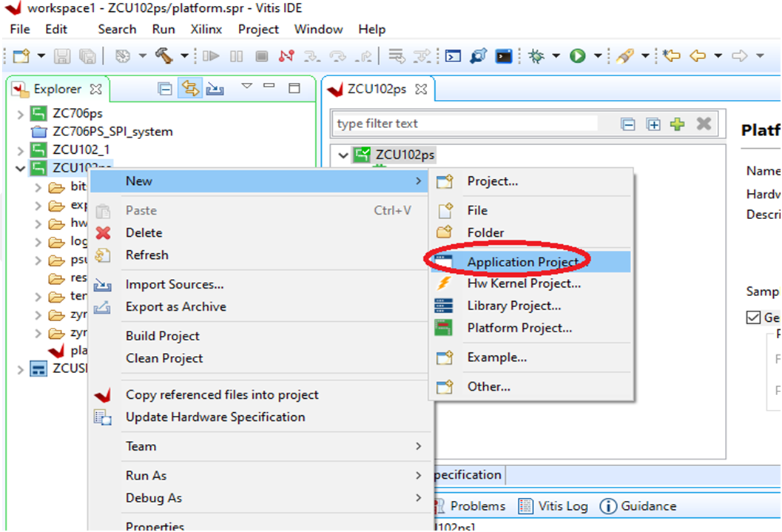Open the Xilinx menu in menu bar
This screenshot has width=782, height=532.
tap(206, 30)
